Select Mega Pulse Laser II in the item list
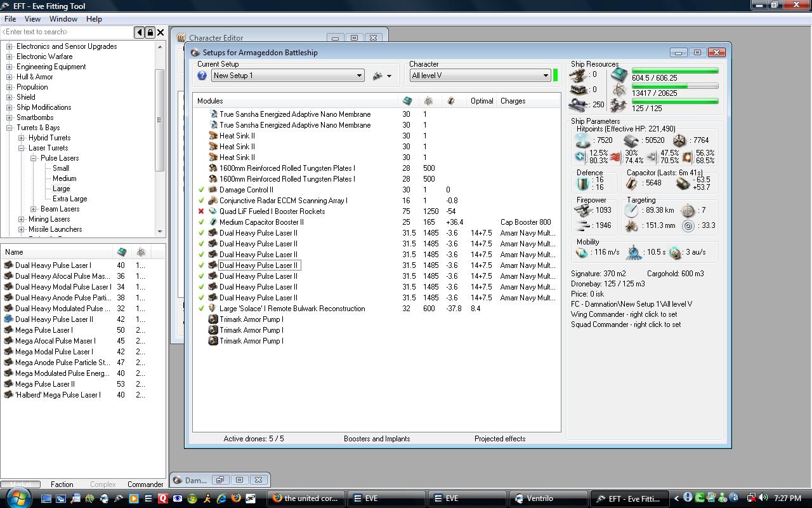The height and width of the screenshot is (508, 812). 45,384
